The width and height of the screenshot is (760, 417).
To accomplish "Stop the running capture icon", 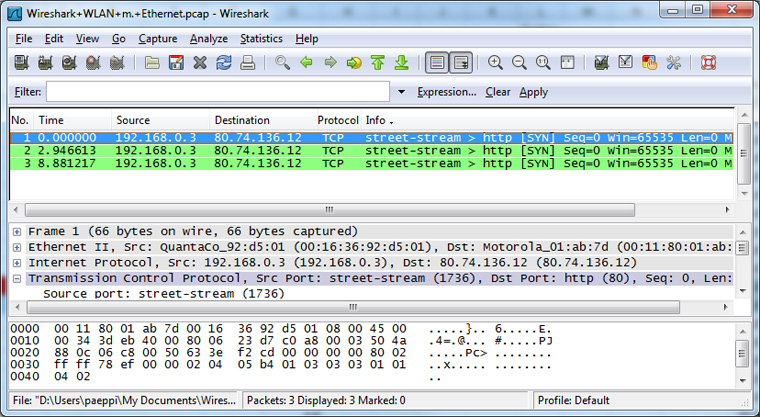I will (93, 63).
